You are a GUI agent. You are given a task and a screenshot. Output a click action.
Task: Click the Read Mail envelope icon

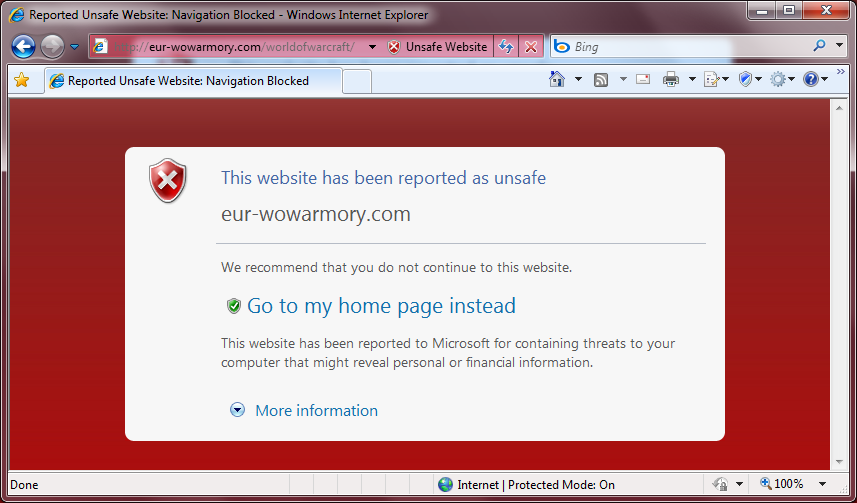pyautogui.click(x=643, y=80)
